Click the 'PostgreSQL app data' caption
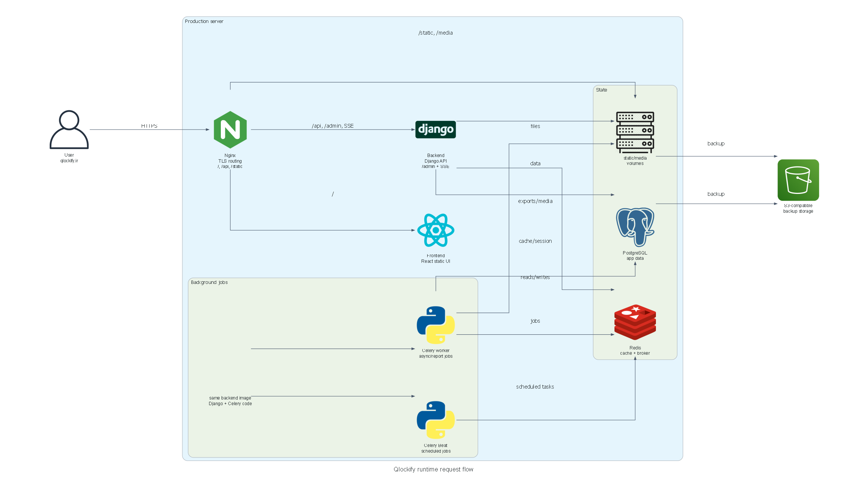Screen dimensions: 868x488 635,256
